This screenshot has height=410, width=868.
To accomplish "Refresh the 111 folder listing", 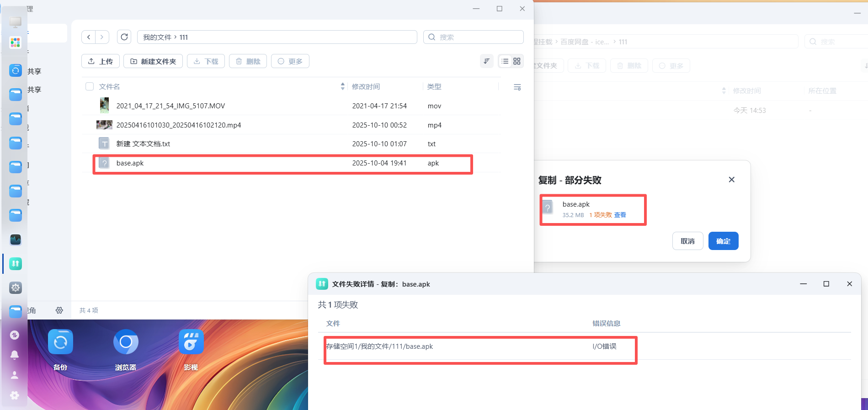I will (124, 37).
